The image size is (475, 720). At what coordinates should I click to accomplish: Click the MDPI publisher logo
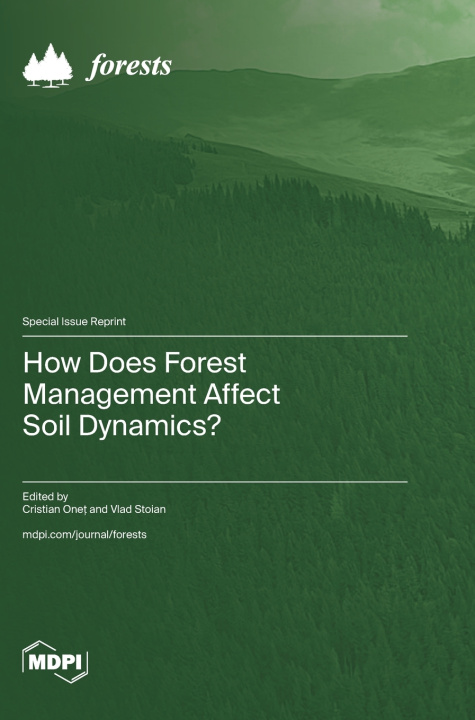[x=55, y=662]
